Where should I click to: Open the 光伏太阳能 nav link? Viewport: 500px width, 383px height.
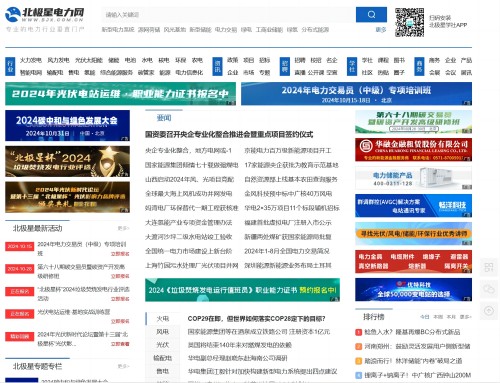click(x=89, y=60)
